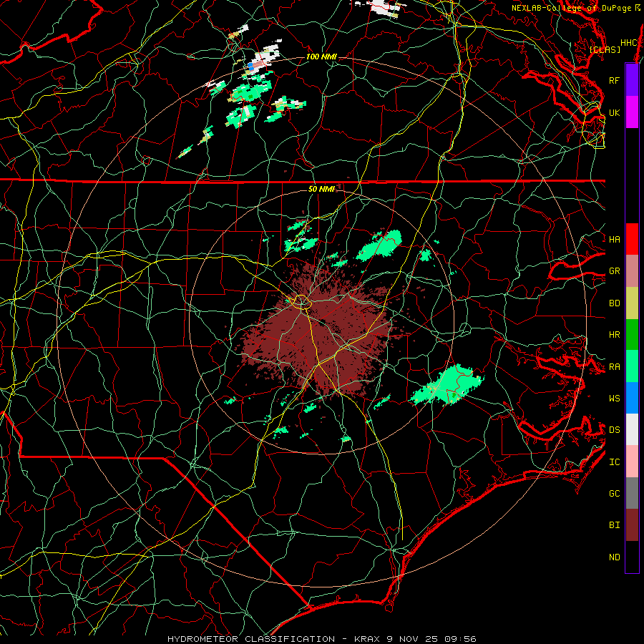Click the BI dark red legend swatch
The height and width of the screenshot is (644, 644).
632,525
